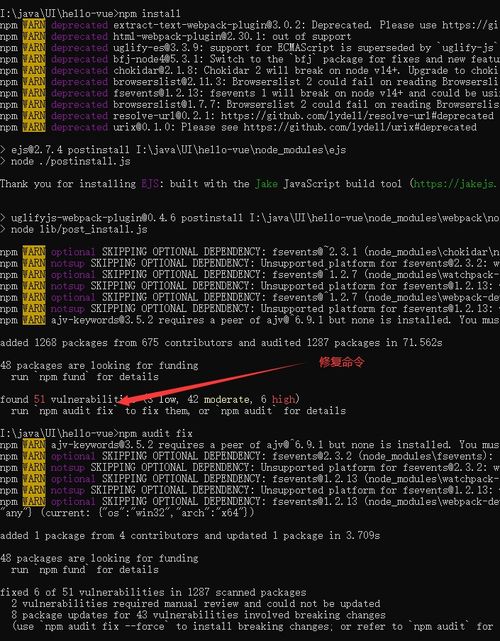Click the 'fixed 6 of 51 vulnerabilities' line
Viewport: 500px width, 641px height.
point(153,592)
